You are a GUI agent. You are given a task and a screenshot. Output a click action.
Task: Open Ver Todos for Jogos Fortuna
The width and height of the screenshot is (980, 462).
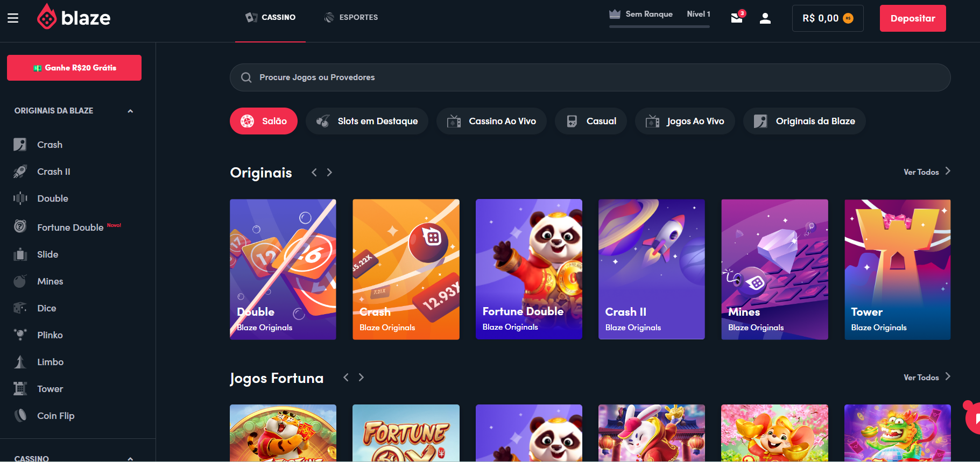point(927,378)
